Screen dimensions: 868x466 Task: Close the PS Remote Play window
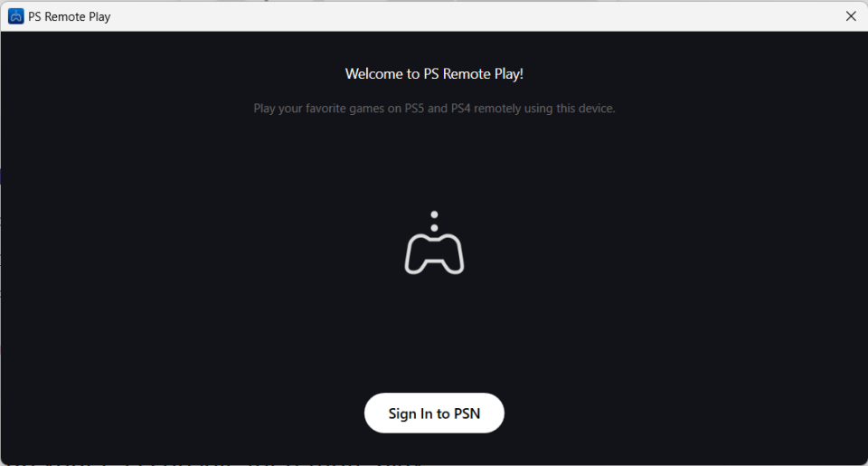850,16
